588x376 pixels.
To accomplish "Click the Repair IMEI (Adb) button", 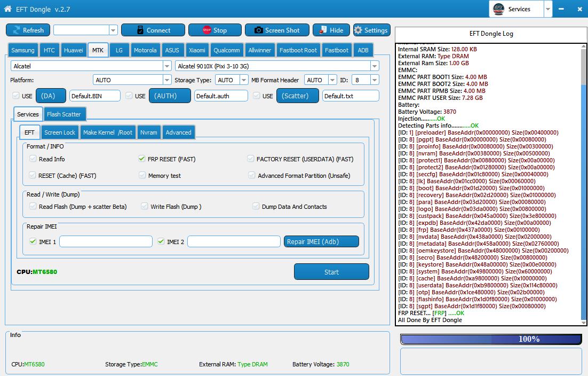I will pos(321,241).
